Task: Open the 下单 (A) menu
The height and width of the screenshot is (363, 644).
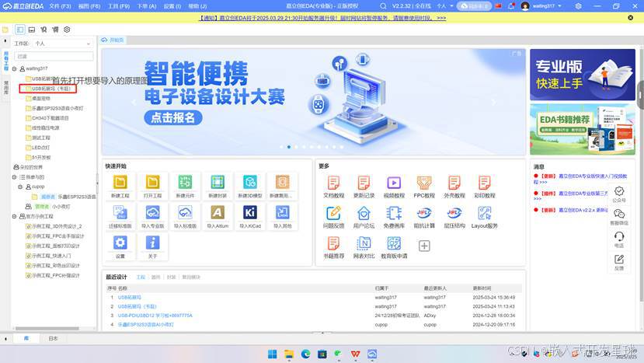Action: tap(147, 6)
